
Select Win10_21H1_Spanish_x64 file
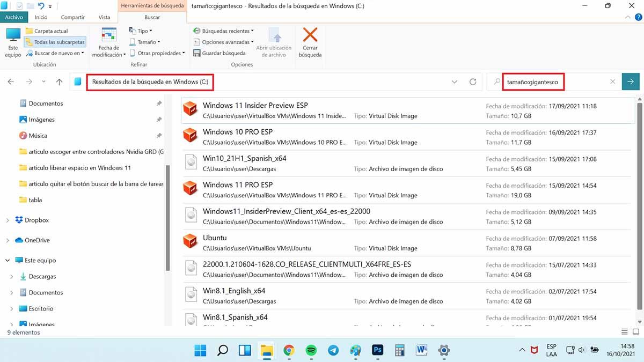click(x=408, y=163)
